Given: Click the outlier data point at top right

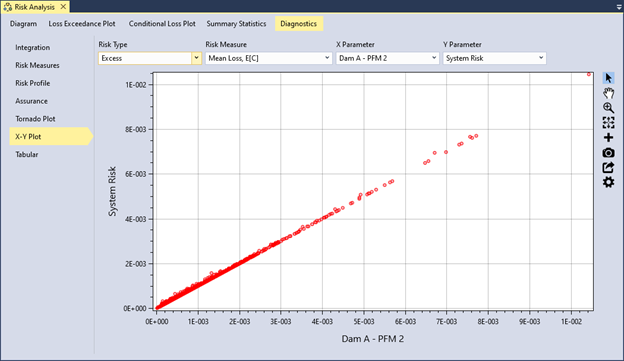Looking at the screenshot, I should pyautogui.click(x=589, y=74).
